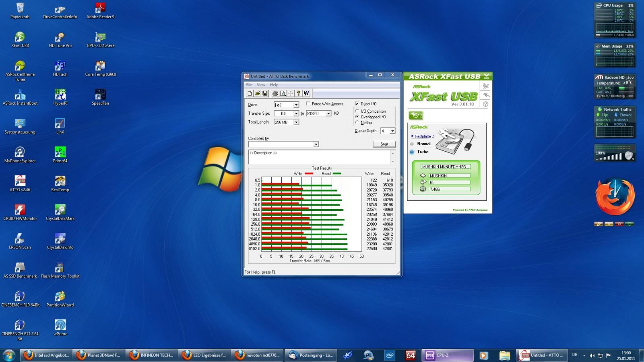Viewport: 644px width, 362px height.
Task: Select the SpeedFan desktop icon
Action: (x=100, y=97)
